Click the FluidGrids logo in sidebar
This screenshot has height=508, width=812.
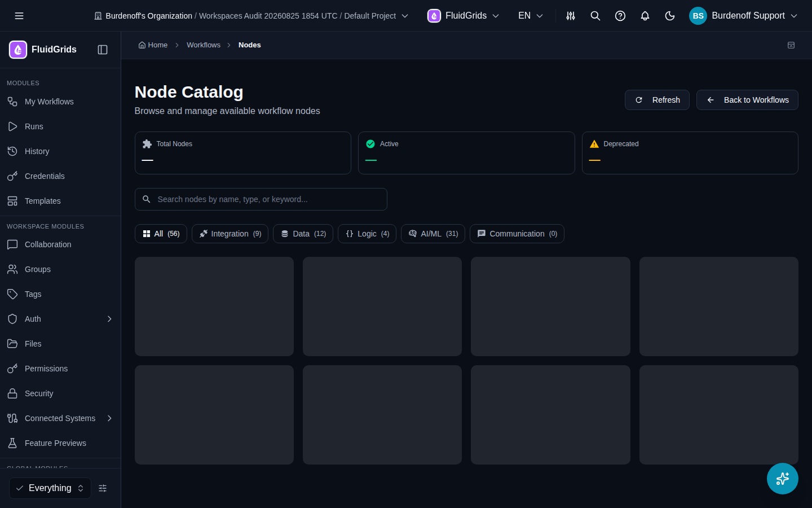(x=18, y=50)
